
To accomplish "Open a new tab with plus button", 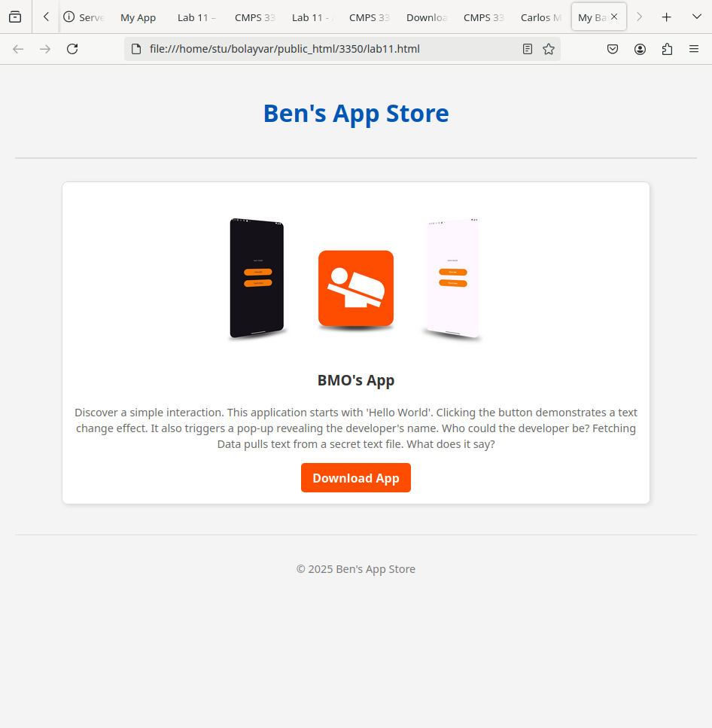I will (x=666, y=17).
